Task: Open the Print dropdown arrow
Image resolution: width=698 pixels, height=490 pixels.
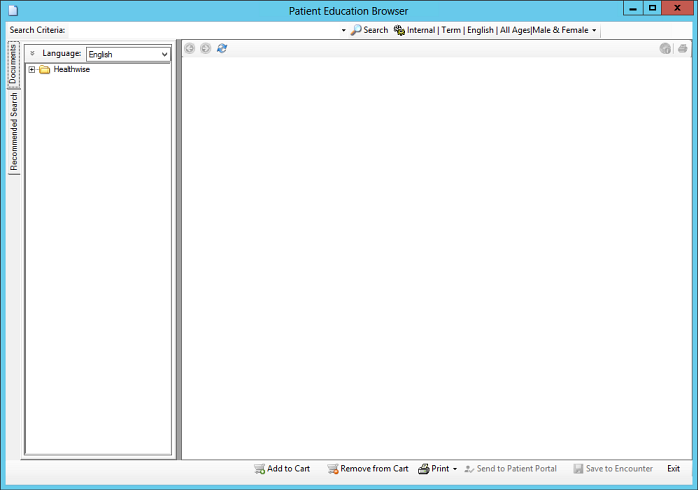Action: [455, 469]
